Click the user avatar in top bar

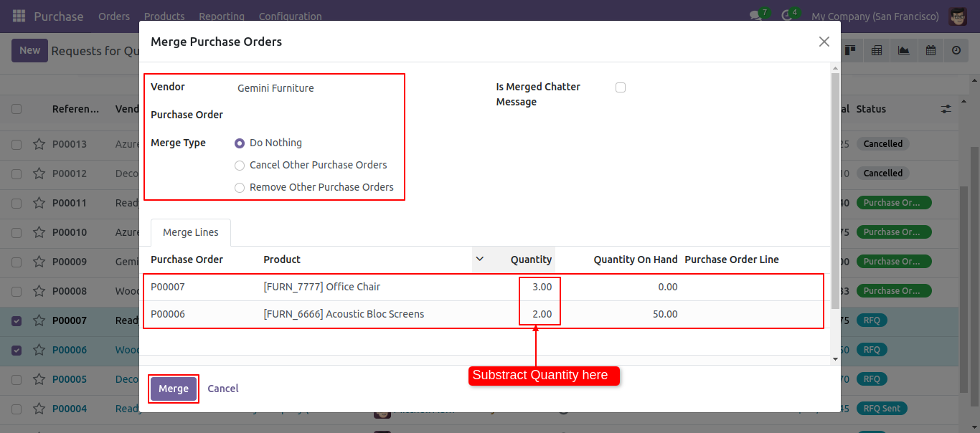[x=958, y=16]
